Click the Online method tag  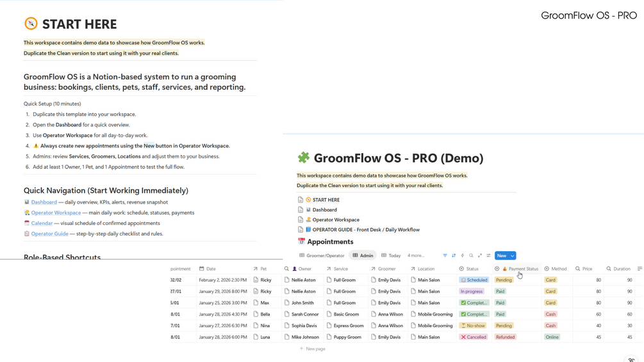coord(552,337)
